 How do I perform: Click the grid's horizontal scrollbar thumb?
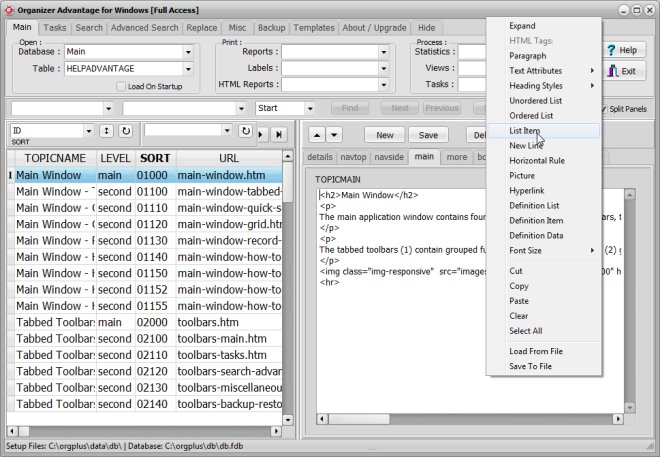(24, 431)
